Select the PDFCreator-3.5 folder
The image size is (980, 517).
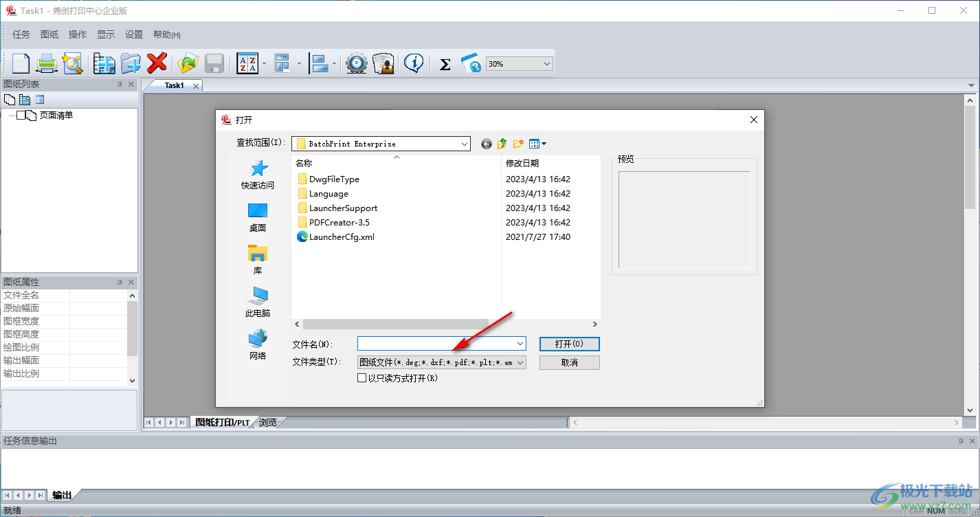pos(339,222)
